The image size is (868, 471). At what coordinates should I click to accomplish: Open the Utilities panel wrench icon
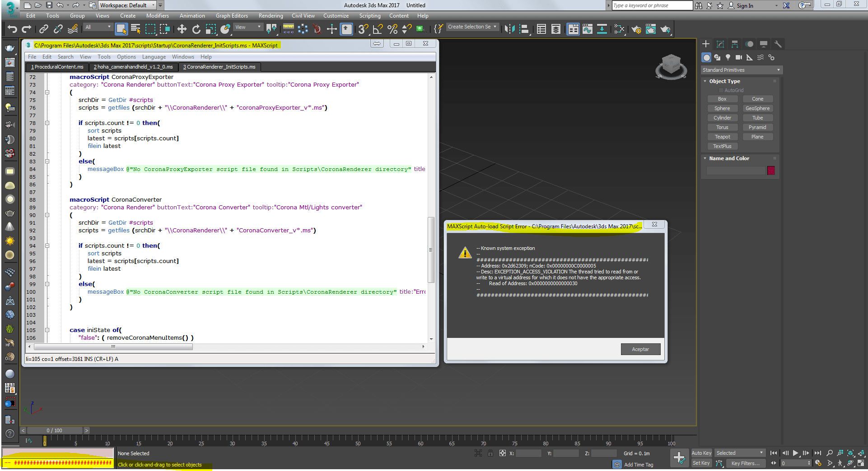pos(778,44)
